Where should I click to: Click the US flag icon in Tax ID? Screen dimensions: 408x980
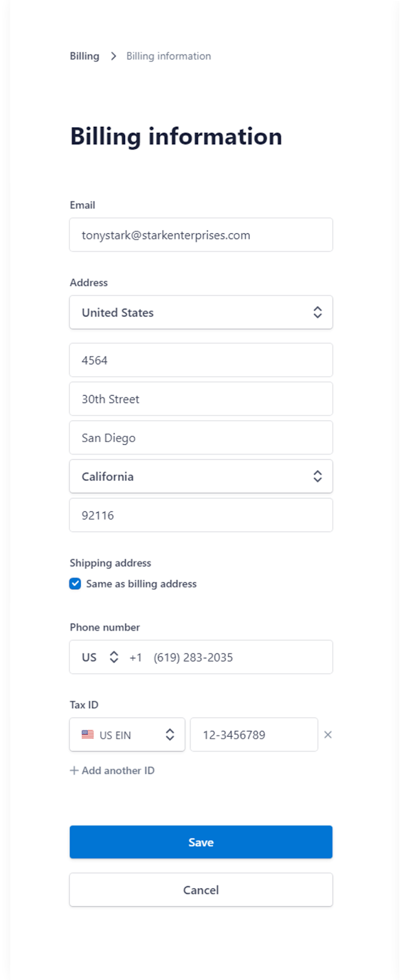tap(88, 734)
